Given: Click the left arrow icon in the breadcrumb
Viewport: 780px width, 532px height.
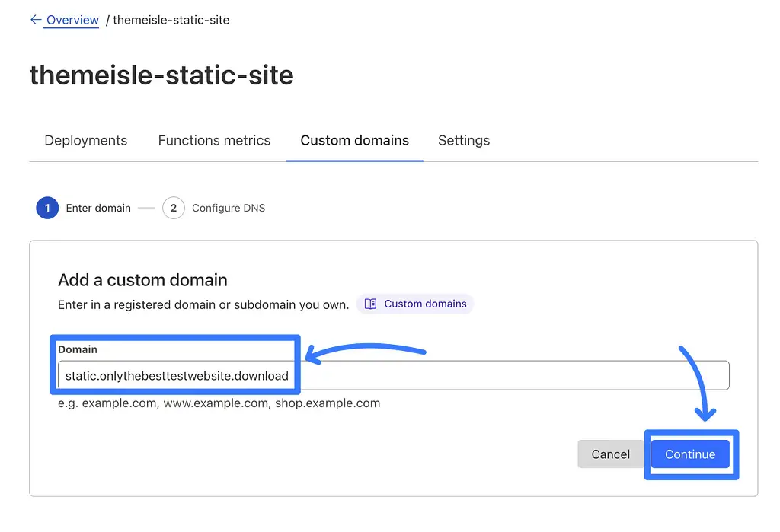Looking at the screenshot, I should [36, 20].
